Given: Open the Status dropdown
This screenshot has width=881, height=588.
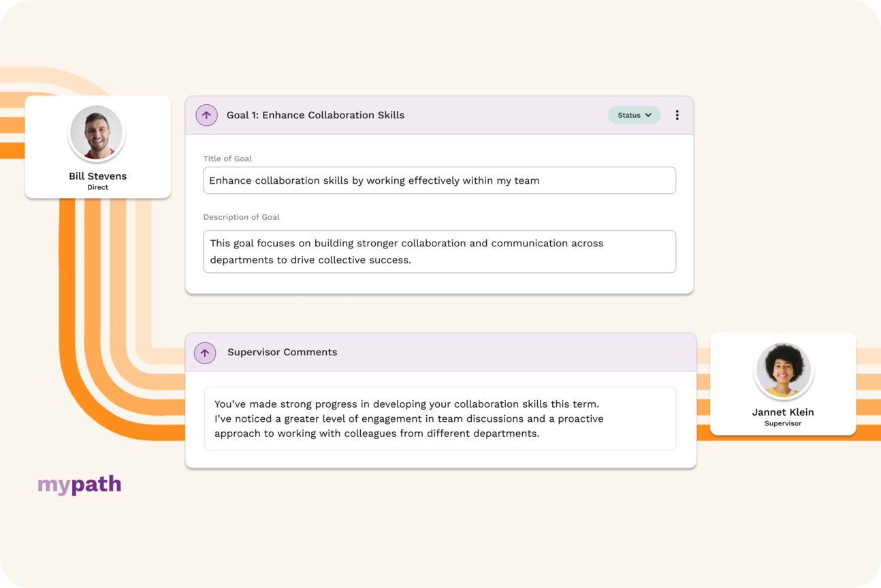Looking at the screenshot, I should tap(634, 115).
